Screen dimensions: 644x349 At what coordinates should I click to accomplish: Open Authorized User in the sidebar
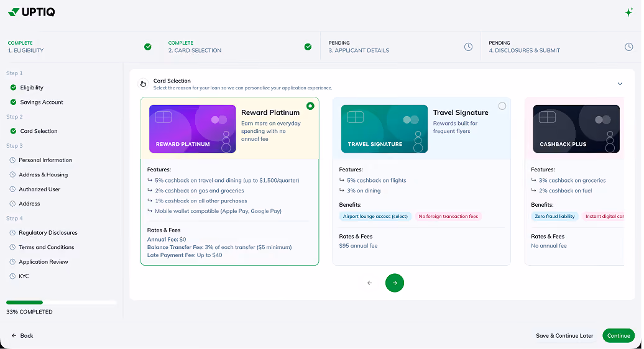tap(39, 189)
